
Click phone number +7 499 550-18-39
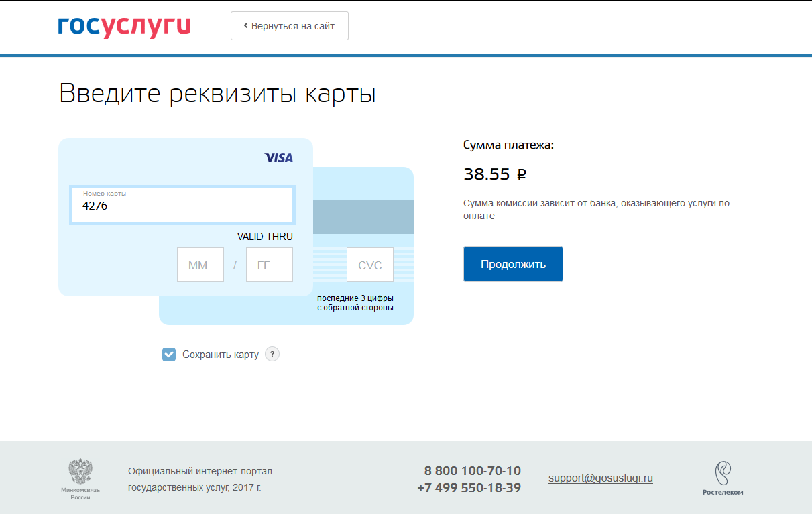tap(469, 488)
